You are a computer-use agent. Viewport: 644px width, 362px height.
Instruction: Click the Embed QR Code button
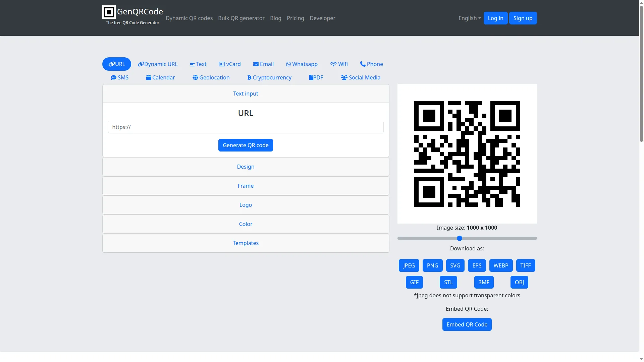pos(467,324)
